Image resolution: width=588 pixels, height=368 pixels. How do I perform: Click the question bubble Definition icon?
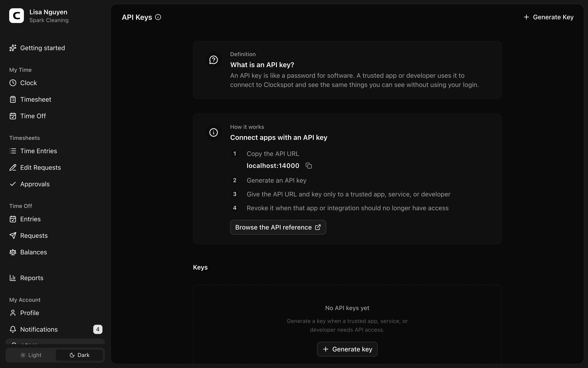coord(214,60)
